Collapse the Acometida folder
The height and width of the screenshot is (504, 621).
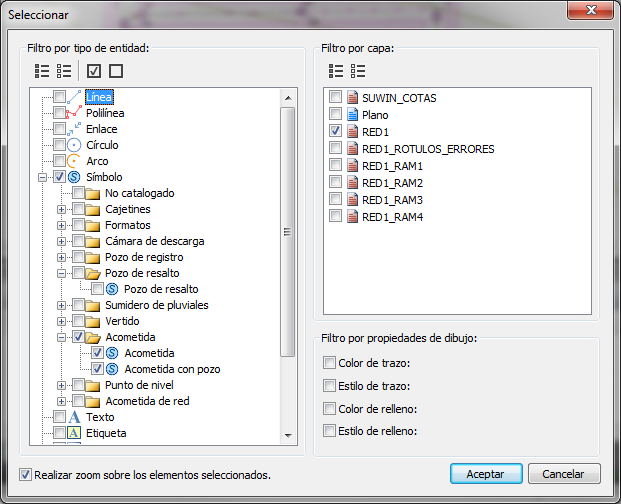61,337
